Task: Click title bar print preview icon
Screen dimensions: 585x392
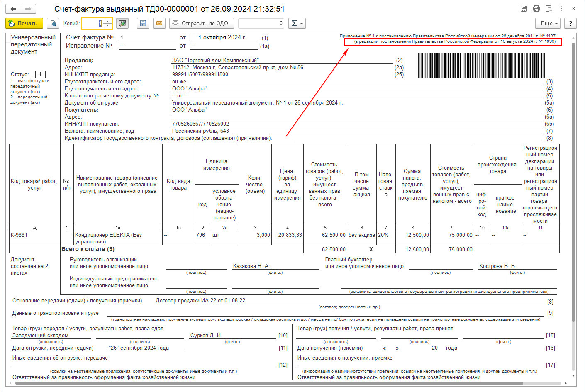Action: [548, 9]
